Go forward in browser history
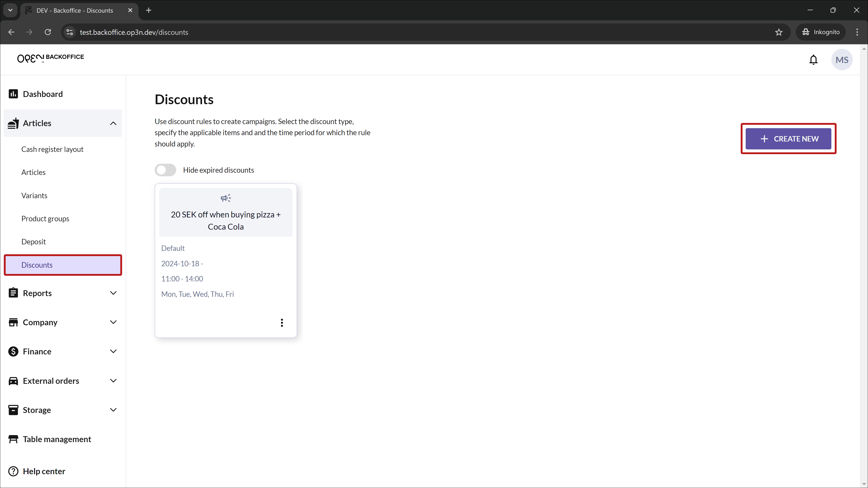Screen dimensions: 868x488 [x=29, y=32]
